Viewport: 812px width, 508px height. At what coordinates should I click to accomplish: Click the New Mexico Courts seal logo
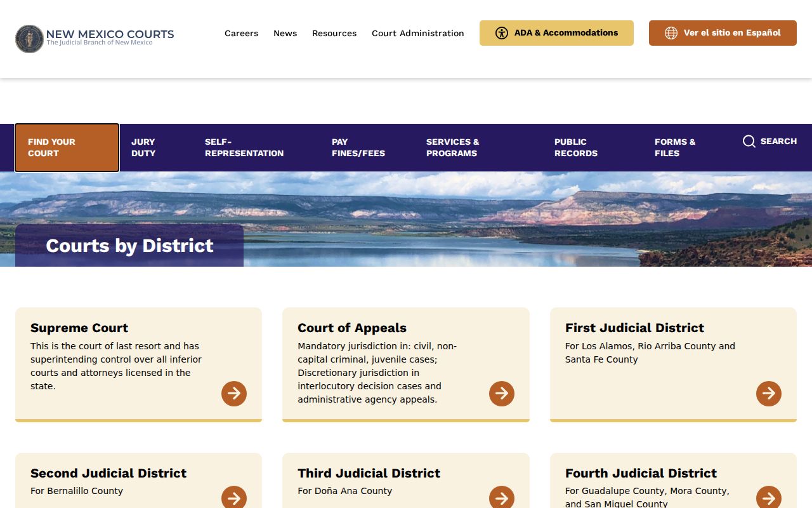(x=29, y=39)
